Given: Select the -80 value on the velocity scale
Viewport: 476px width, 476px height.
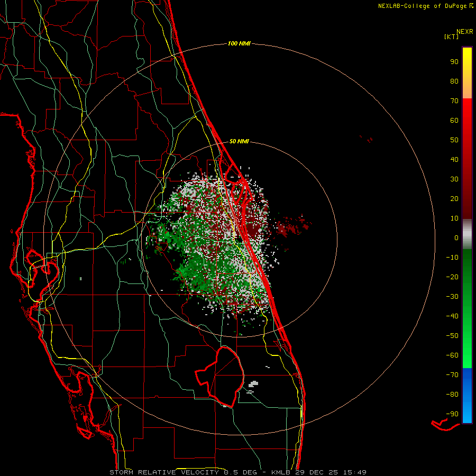Looking at the screenshot, I should pos(452,395).
